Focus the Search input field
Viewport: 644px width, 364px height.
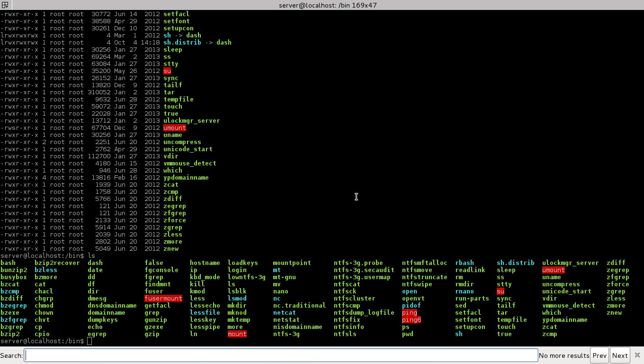click(281, 355)
